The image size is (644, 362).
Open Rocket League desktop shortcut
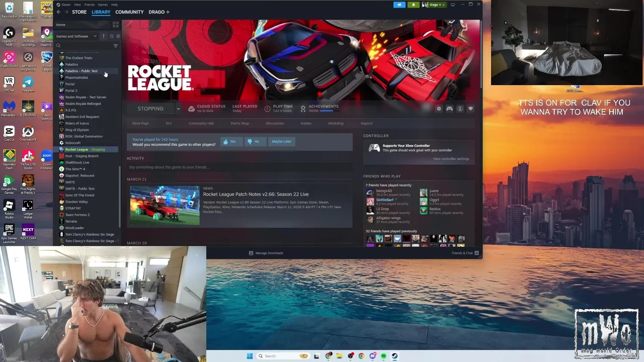(47, 61)
